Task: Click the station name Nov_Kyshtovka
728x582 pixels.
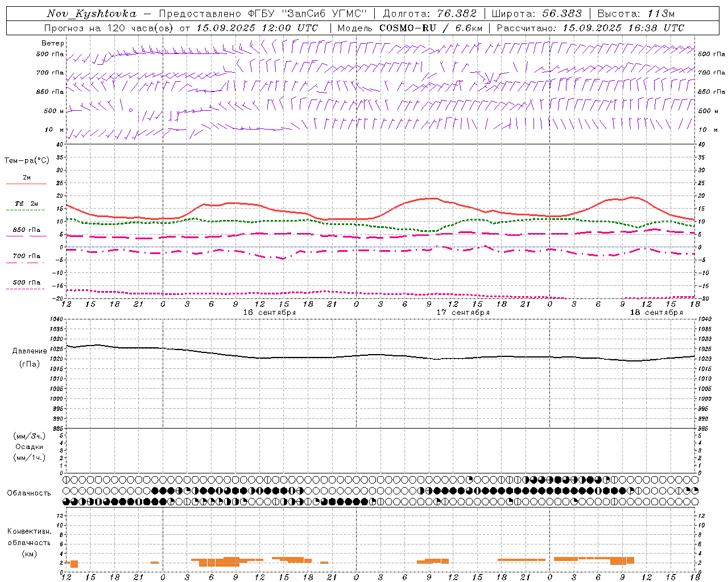Action: pyautogui.click(x=92, y=14)
